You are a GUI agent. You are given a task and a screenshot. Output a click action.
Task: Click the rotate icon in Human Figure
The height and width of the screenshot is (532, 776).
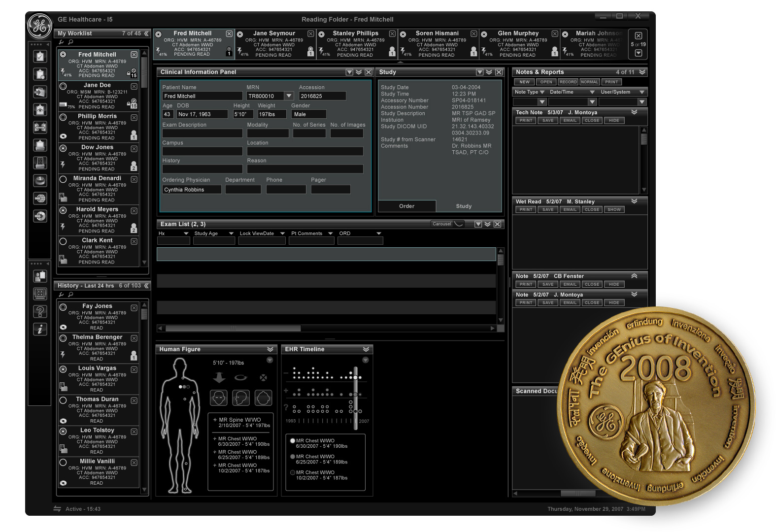(x=241, y=378)
